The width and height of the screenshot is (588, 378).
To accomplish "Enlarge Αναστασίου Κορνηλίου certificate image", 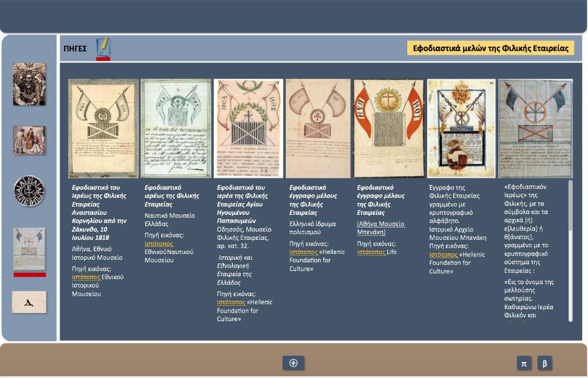I will pyautogui.click(x=103, y=128).
